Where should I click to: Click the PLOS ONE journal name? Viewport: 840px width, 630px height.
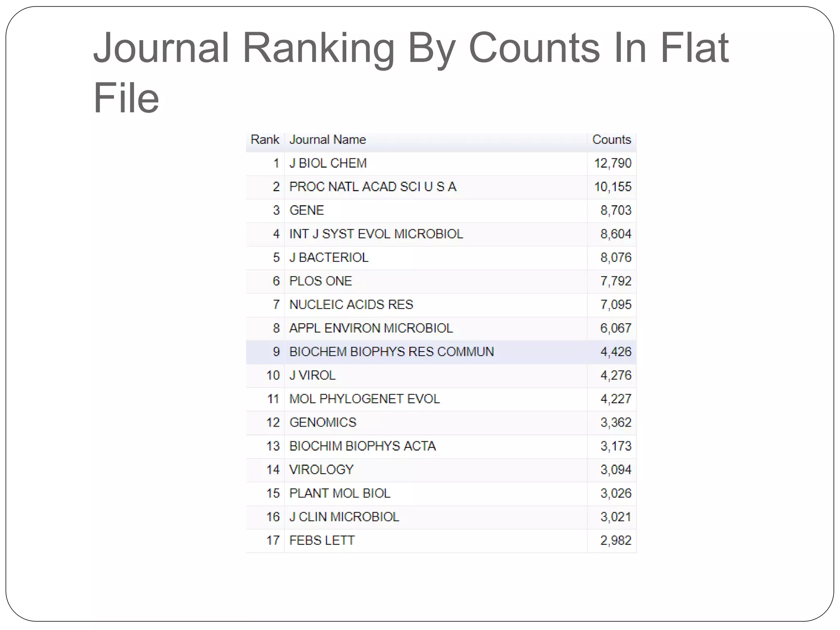(x=320, y=281)
